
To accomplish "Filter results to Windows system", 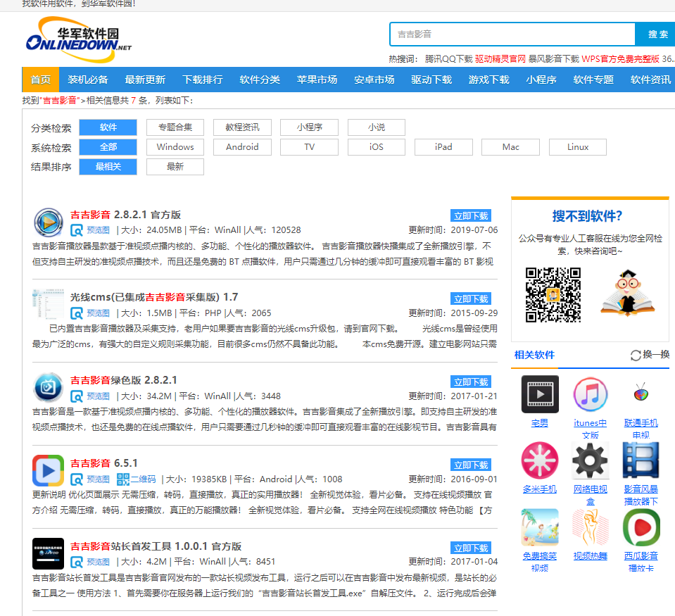I will (x=175, y=147).
